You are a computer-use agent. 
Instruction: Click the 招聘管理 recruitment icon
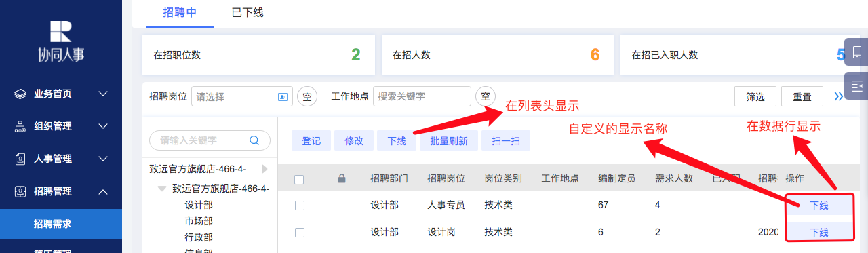coord(20,192)
